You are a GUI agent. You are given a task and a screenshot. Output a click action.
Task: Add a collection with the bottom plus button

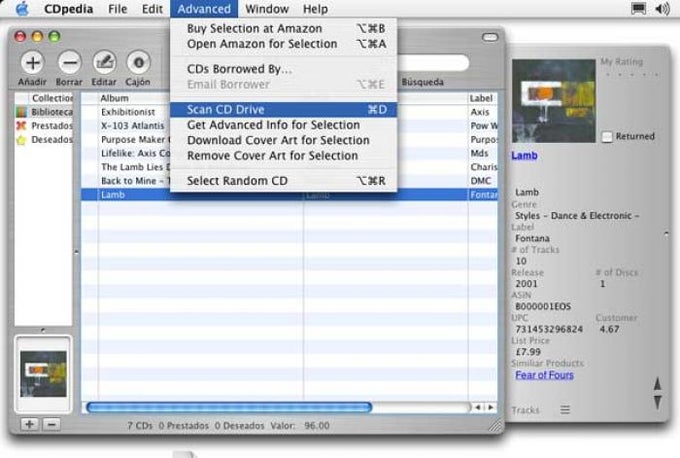tap(29, 424)
